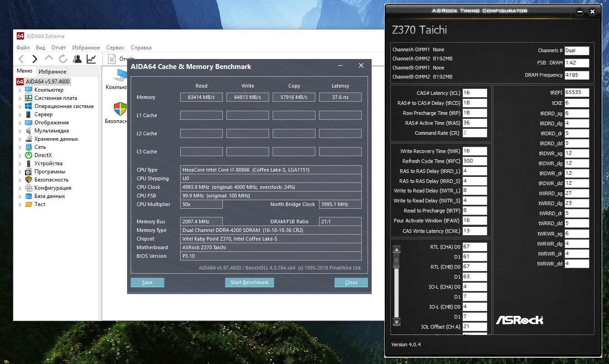Click the Command Rate (CR) field

pyautogui.click(x=474, y=133)
